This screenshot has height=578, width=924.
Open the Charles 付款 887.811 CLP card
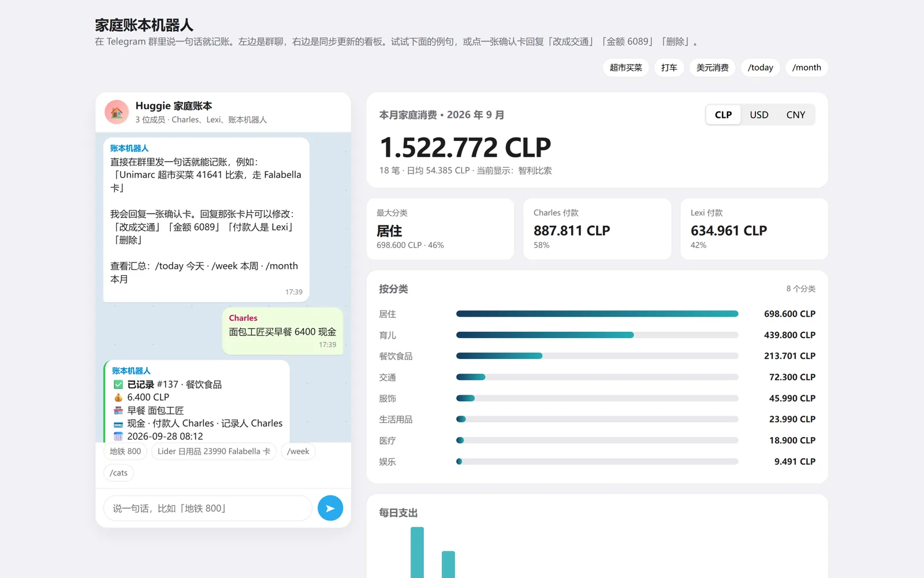[597, 229]
